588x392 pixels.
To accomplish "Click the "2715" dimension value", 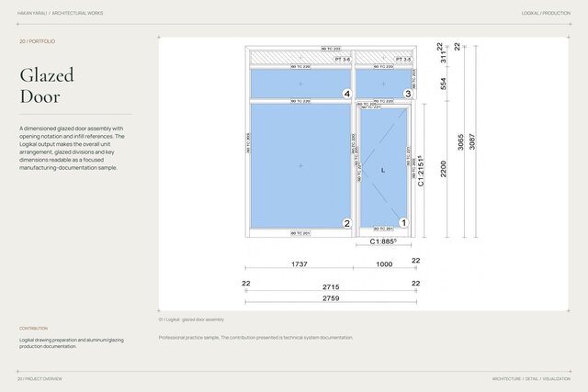I will [331, 287].
